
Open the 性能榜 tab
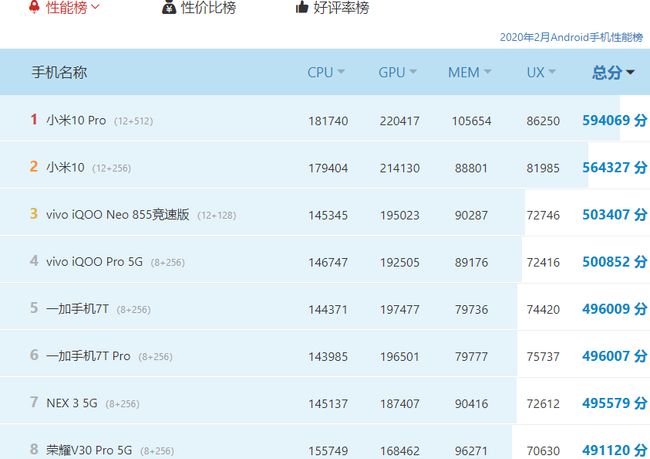(66, 7)
